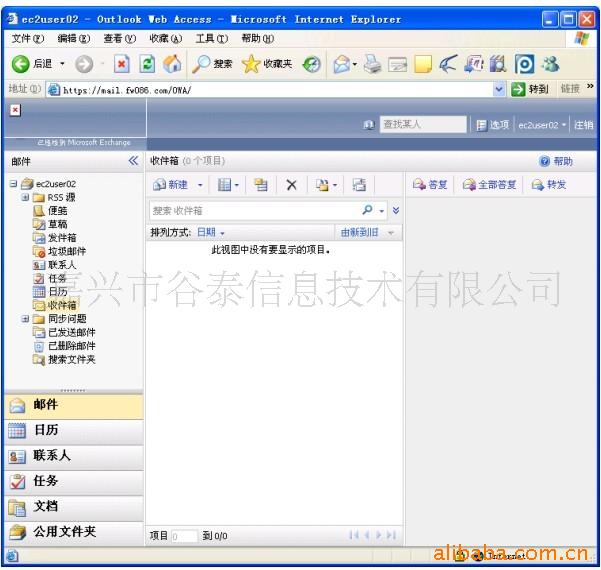601x570 pixels.
Task: Open the search scope dropdown arrow
Action: coord(381,211)
